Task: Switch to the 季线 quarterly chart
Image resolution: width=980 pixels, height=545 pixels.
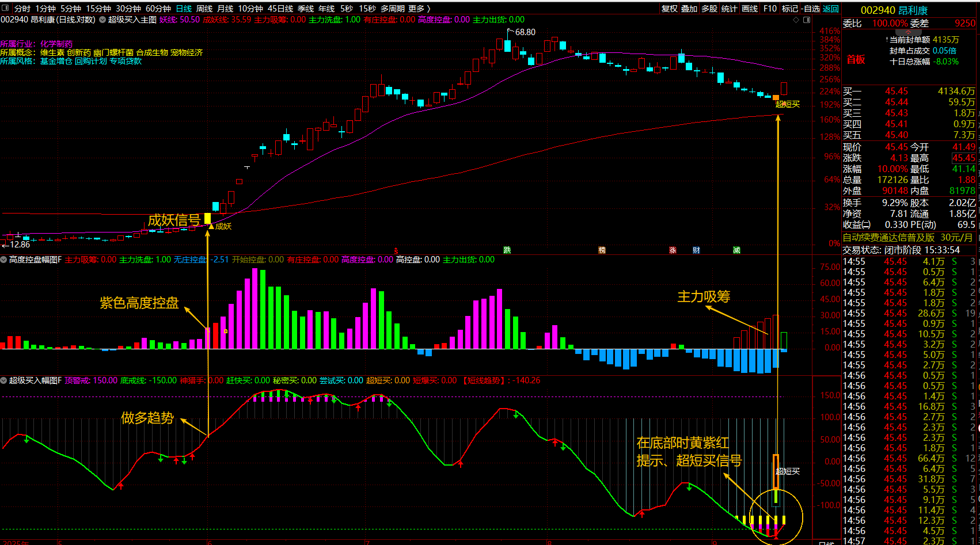Action: (x=306, y=9)
